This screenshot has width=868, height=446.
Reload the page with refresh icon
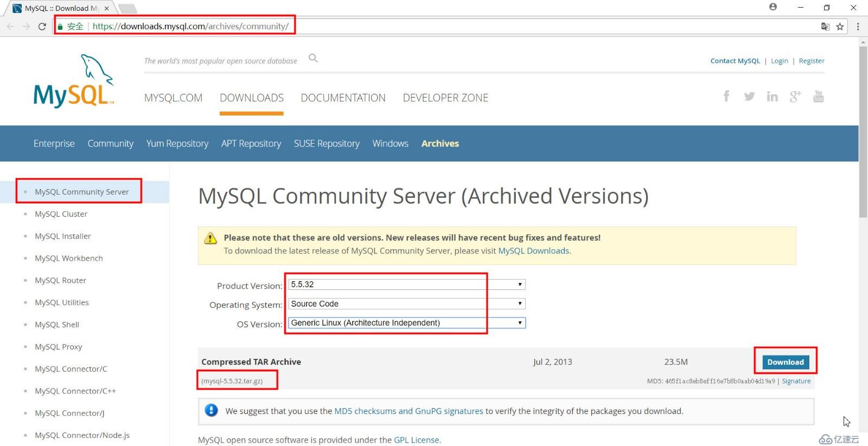[x=42, y=26]
